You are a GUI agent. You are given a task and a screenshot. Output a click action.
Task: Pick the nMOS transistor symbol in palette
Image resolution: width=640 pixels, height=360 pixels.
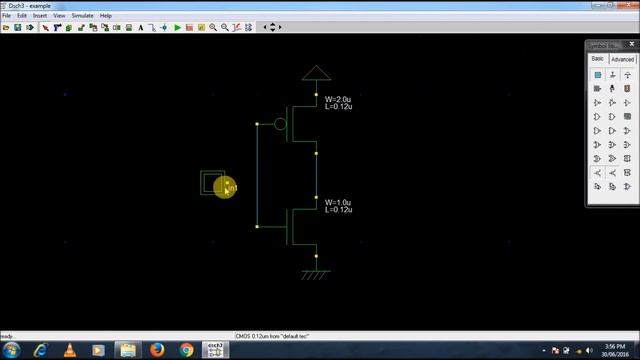pyautogui.click(x=598, y=173)
